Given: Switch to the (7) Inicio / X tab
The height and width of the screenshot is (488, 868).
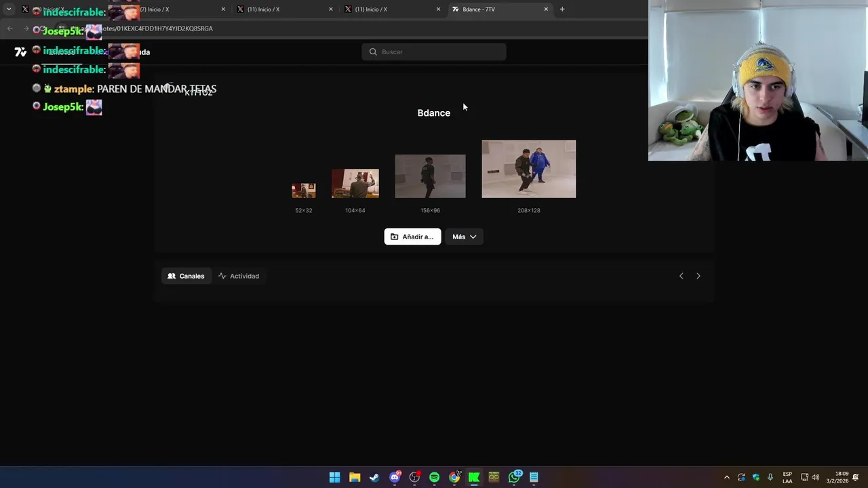Looking at the screenshot, I should coord(176,9).
